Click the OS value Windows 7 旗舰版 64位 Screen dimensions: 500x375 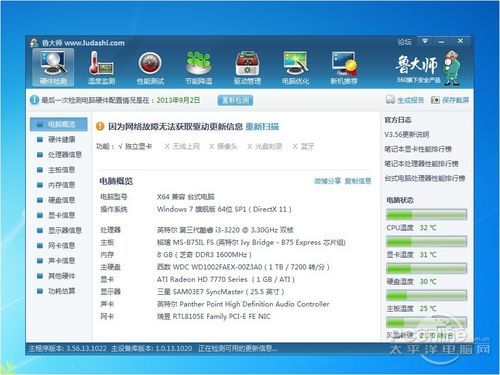pyautogui.click(x=224, y=209)
